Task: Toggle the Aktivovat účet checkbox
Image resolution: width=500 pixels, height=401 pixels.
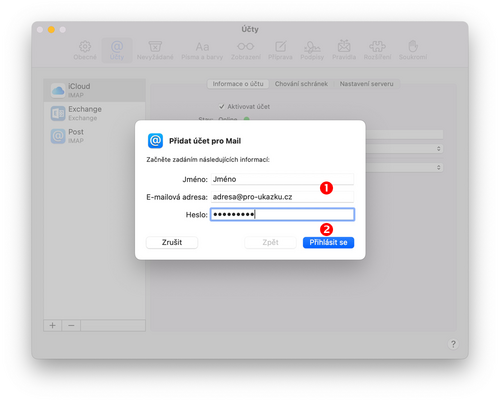Action: tap(222, 107)
